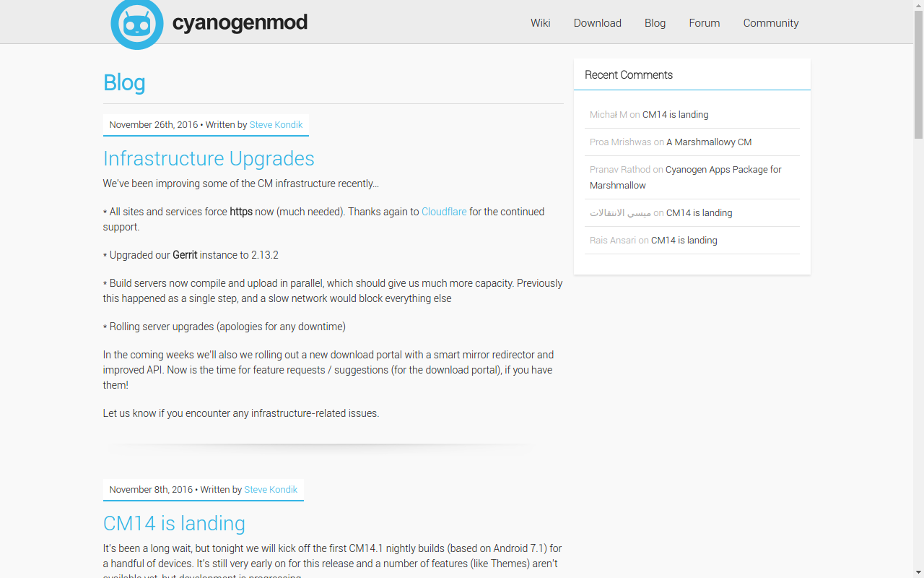Open Michał M's comment on CM14 is landing
Screen dimensions: 924x578
676,115
